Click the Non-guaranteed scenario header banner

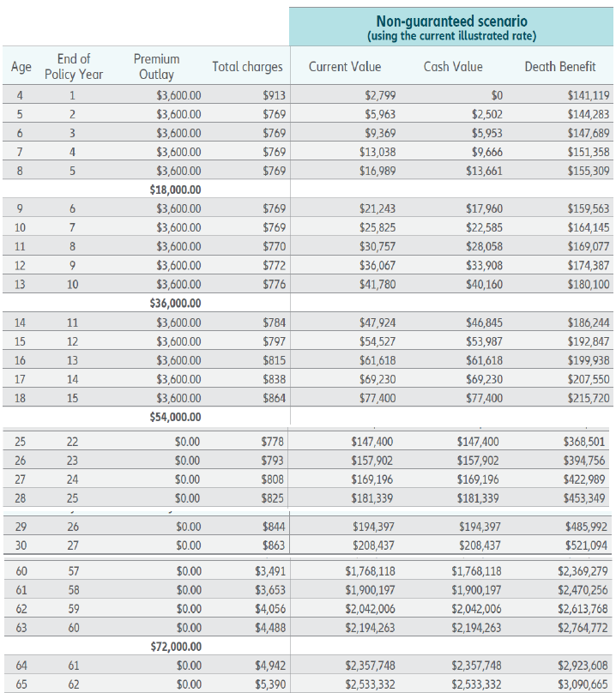tap(451, 27)
